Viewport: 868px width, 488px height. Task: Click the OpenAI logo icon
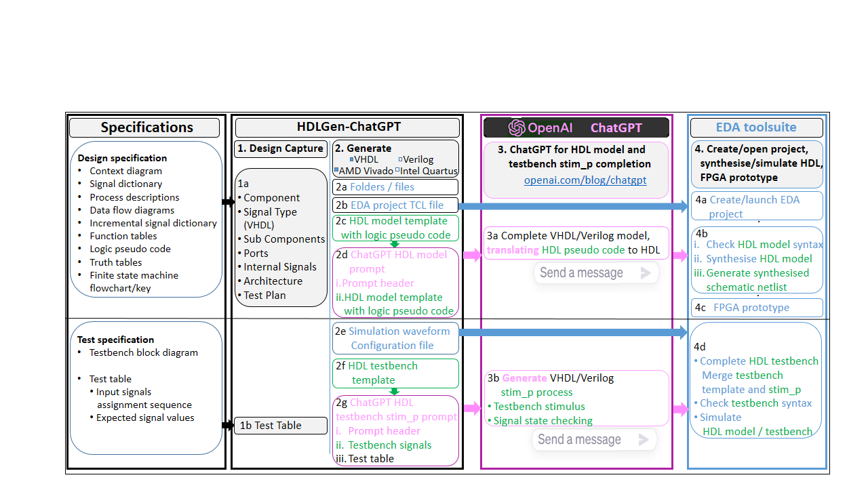click(518, 127)
